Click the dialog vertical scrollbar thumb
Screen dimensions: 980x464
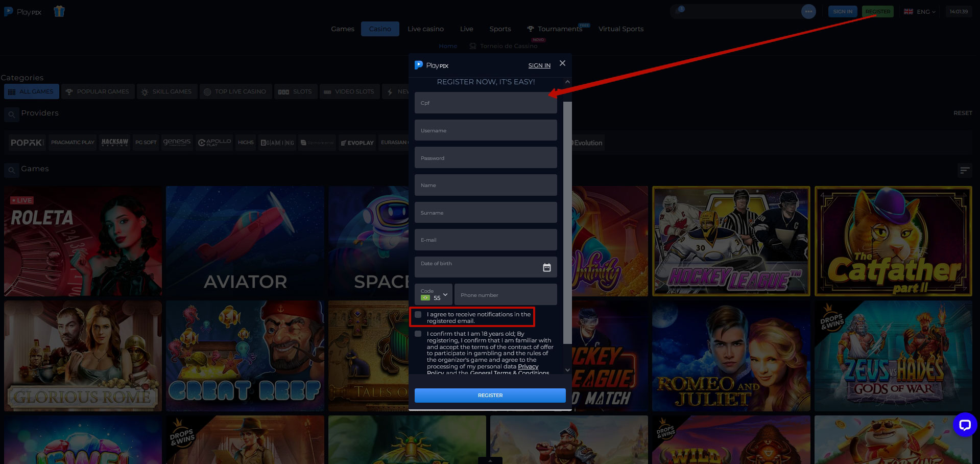click(567, 222)
